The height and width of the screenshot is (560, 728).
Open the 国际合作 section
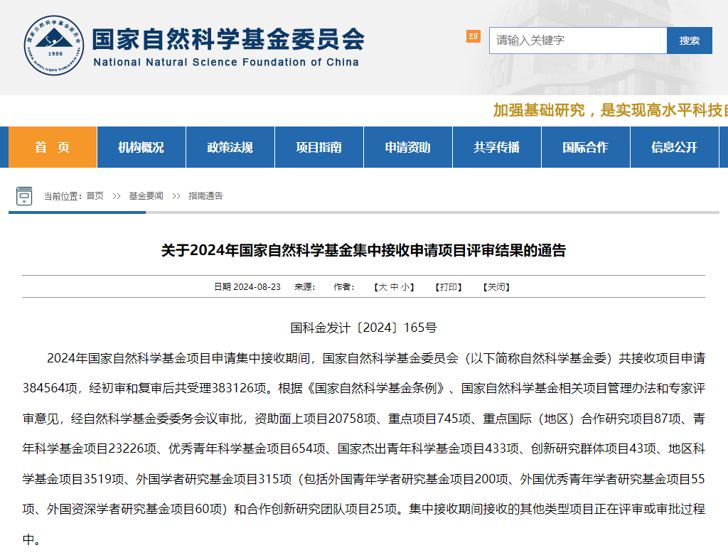click(585, 146)
